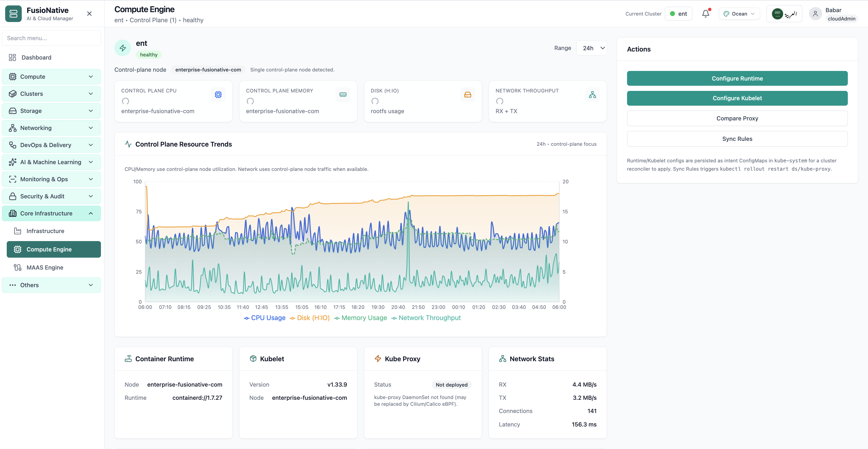The image size is (868, 449).
Task: Click the FusioNative logo icon
Action: (x=13, y=14)
